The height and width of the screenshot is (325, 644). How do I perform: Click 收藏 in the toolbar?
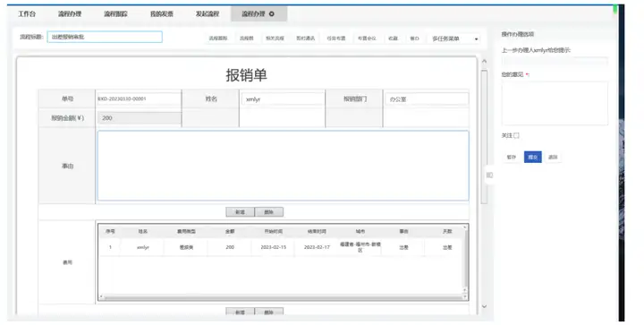tap(393, 38)
